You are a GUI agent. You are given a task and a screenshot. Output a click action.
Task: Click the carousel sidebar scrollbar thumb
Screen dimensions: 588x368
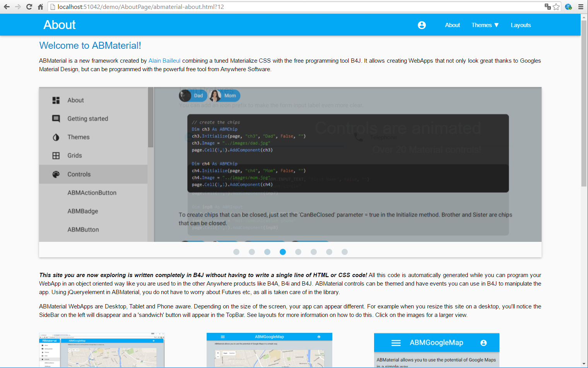coord(150,117)
